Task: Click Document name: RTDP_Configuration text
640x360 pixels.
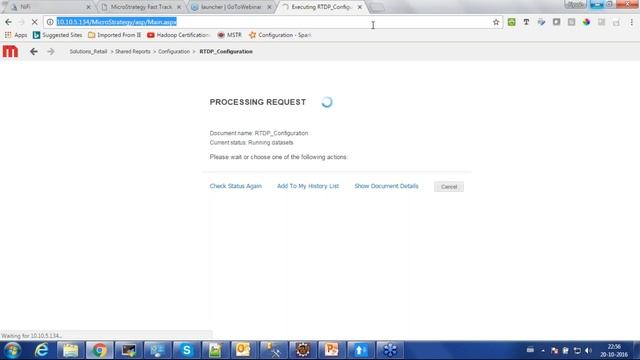Action: pos(259,133)
